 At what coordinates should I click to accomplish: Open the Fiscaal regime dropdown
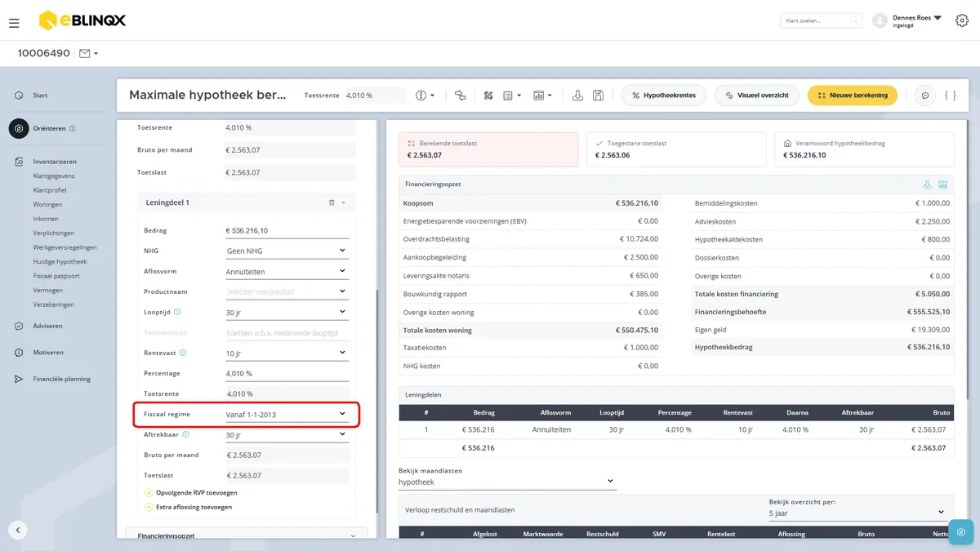(287, 415)
